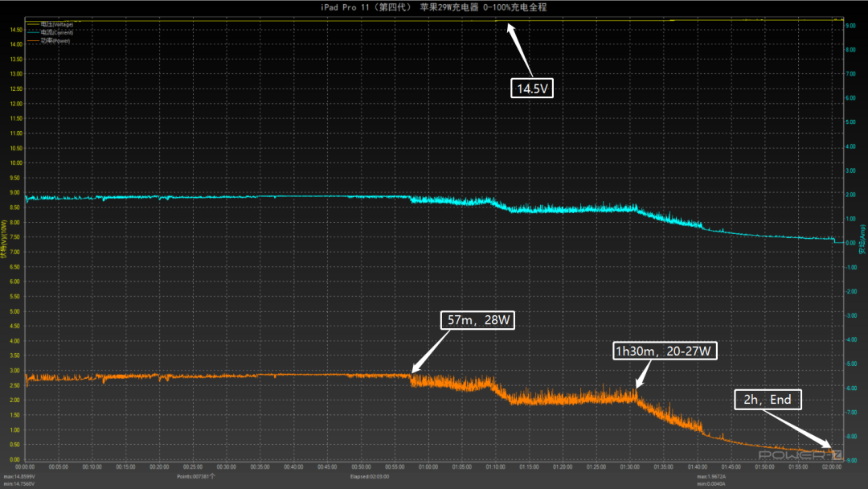Click the 电流(Current) legend entry

(x=51, y=32)
